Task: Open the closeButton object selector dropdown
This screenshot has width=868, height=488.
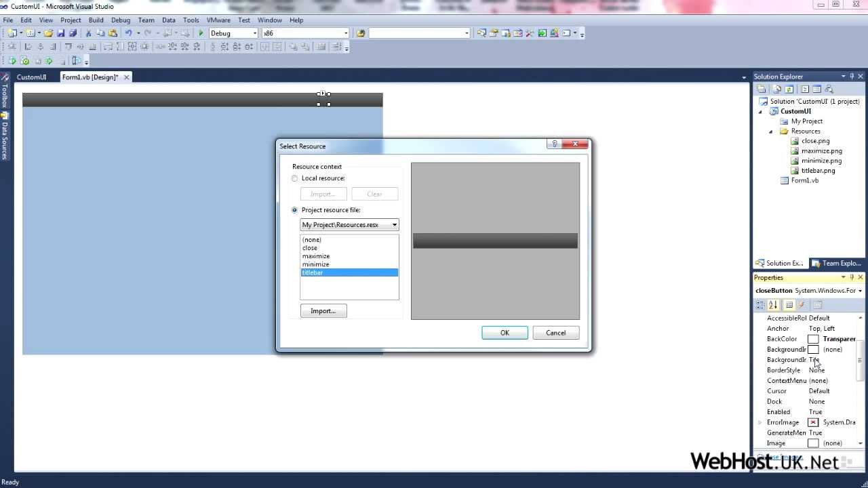Action: coord(860,291)
